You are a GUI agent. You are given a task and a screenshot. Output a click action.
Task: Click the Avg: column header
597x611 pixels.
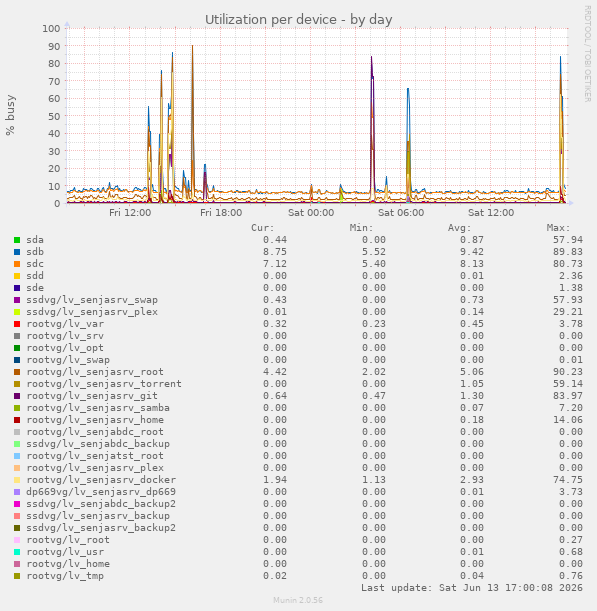click(x=459, y=228)
